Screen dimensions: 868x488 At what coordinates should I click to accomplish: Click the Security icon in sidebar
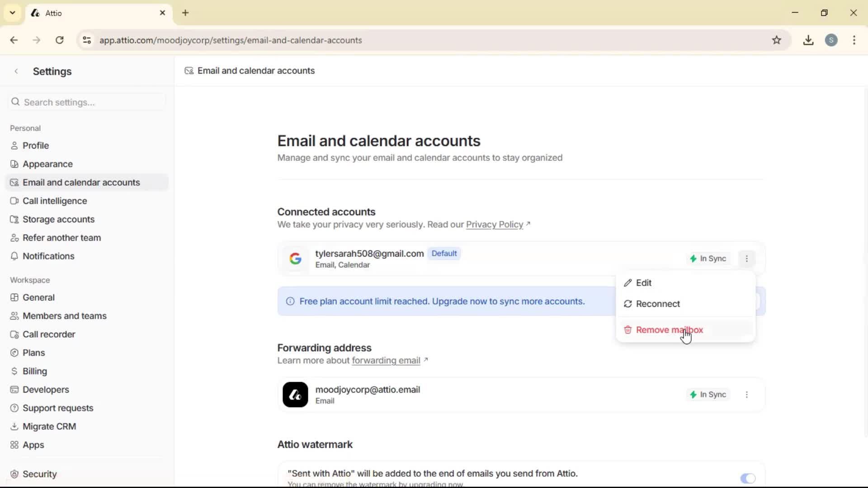(x=15, y=474)
